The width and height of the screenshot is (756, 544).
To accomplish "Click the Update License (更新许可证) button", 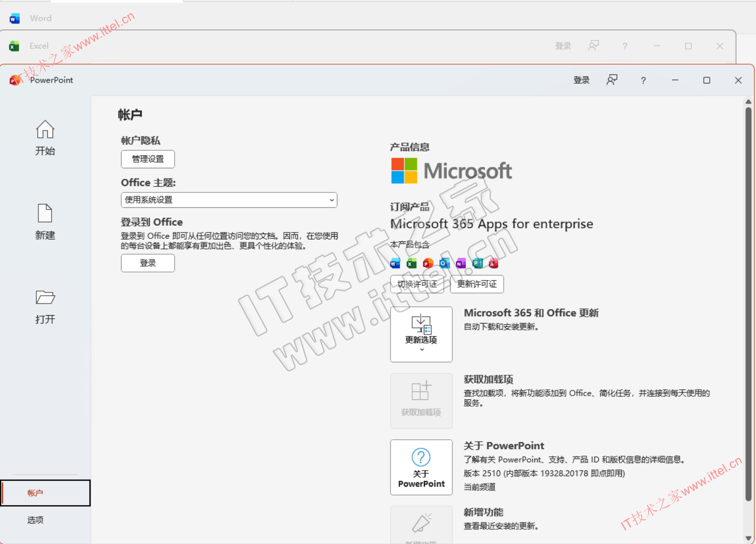I will 477,284.
